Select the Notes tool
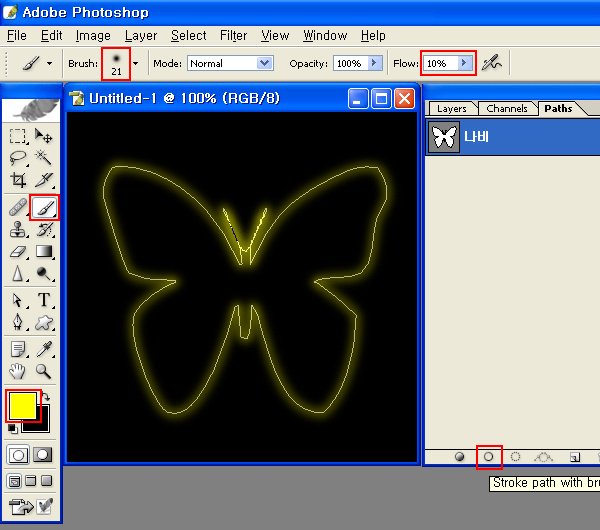 [x=18, y=349]
